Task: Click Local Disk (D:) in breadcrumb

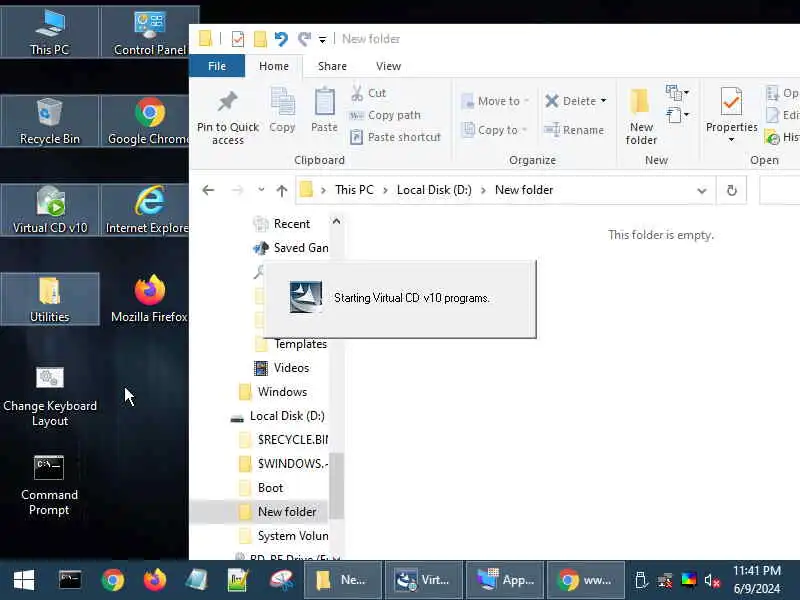Action: [x=434, y=190]
